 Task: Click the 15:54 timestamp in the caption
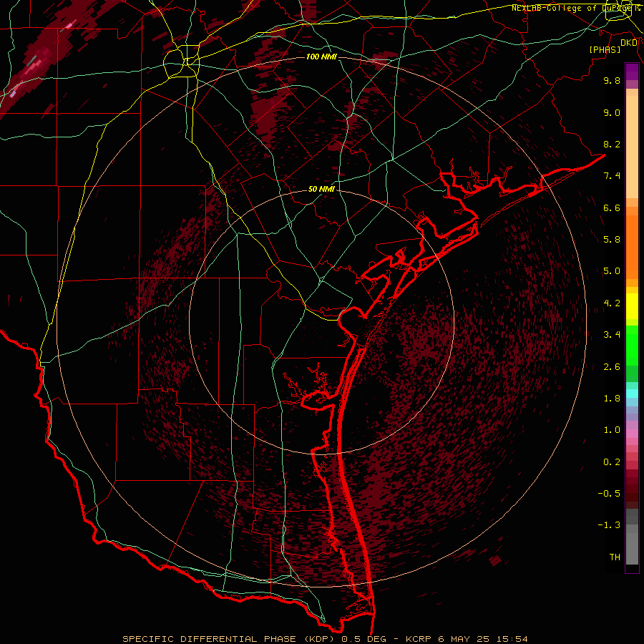(x=513, y=639)
